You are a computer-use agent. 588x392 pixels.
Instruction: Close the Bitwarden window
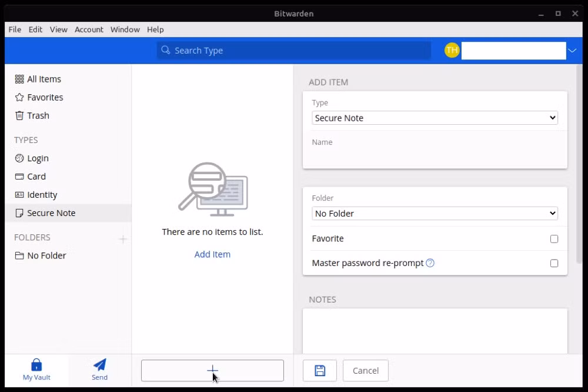pyautogui.click(x=575, y=14)
